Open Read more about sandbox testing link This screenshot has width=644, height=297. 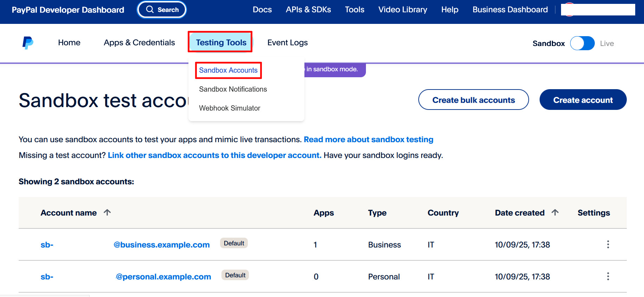(x=368, y=139)
